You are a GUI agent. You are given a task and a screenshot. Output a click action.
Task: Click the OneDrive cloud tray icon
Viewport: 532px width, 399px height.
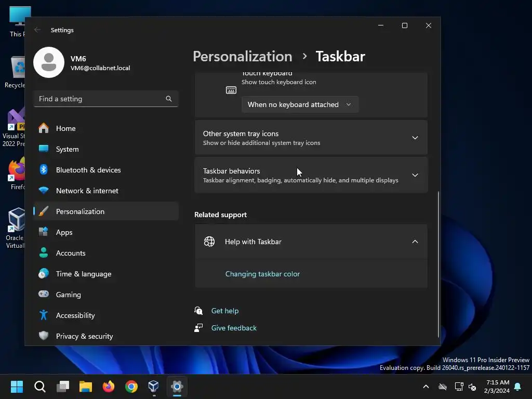pyautogui.click(x=443, y=387)
